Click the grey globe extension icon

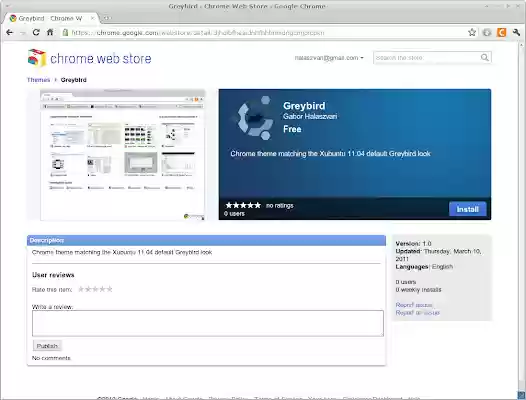[x=487, y=33]
